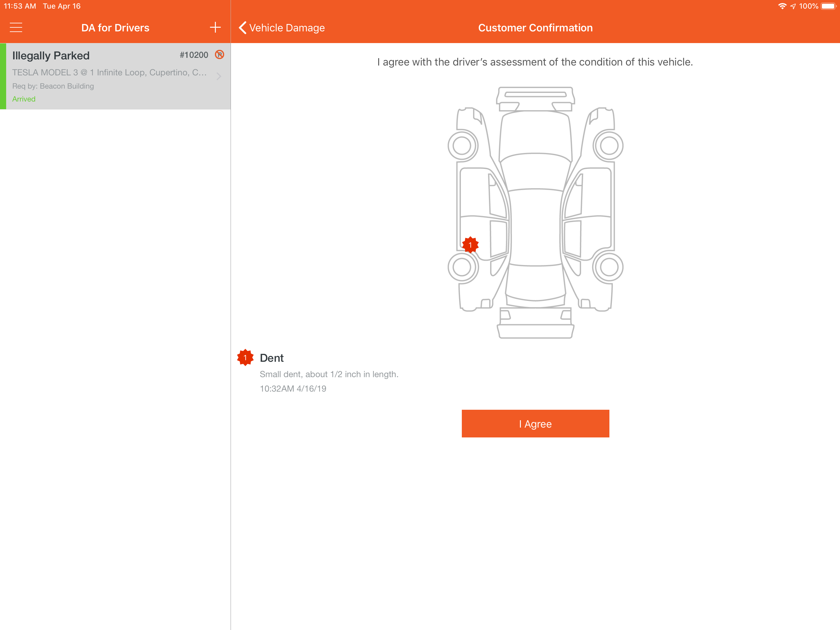Select the Illegally Parked job row
Screen dimensions: 840x630
tap(114, 76)
